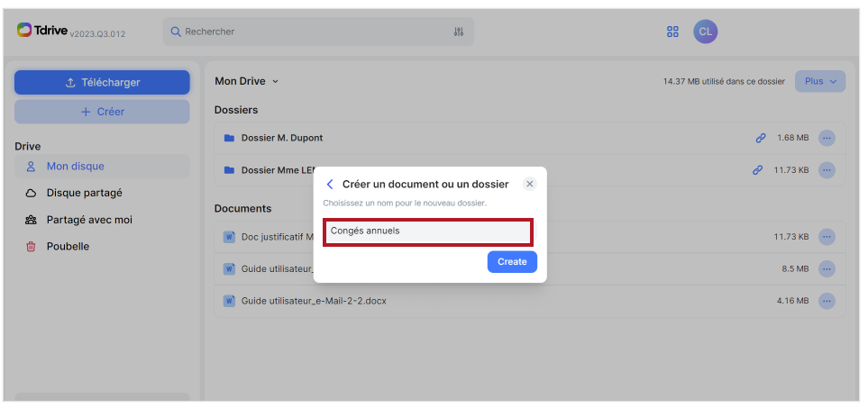The image size is (868, 417).
Task: Open the Plus dropdown menu
Action: pyautogui.click(x=820, y=81)
